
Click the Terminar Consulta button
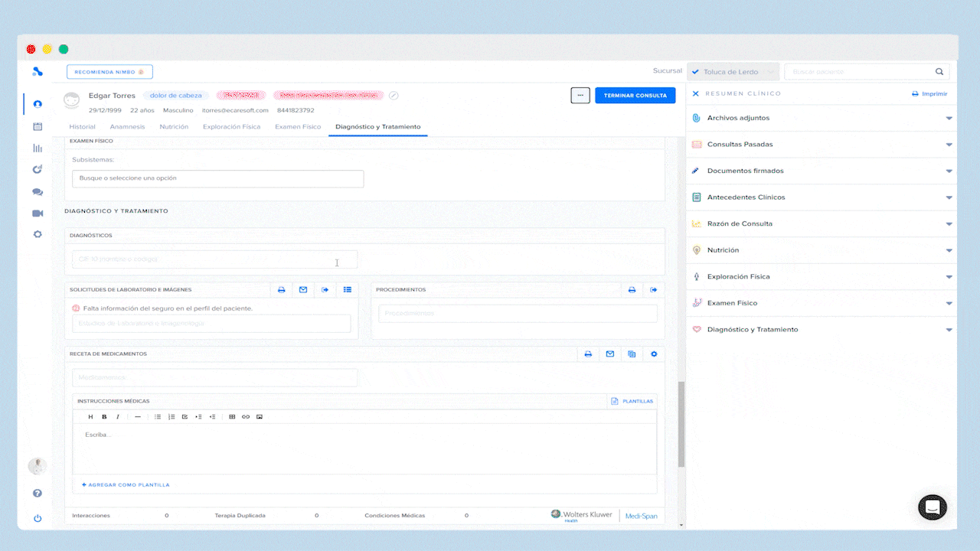point(635,96)
